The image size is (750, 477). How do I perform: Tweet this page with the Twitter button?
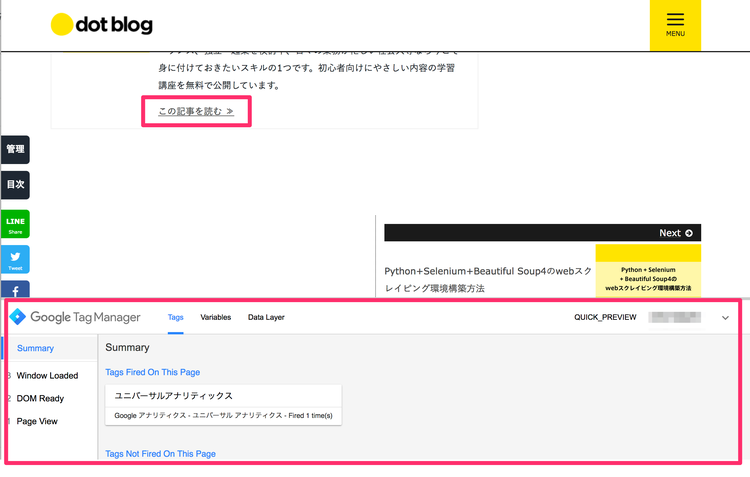pyautogui.click(x=15, y=259)
